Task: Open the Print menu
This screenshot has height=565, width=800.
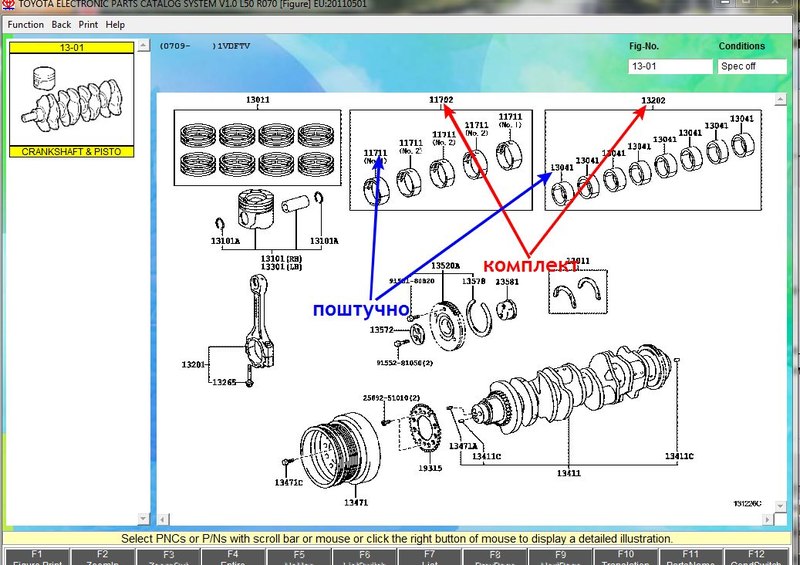Action: coord(88,24)
